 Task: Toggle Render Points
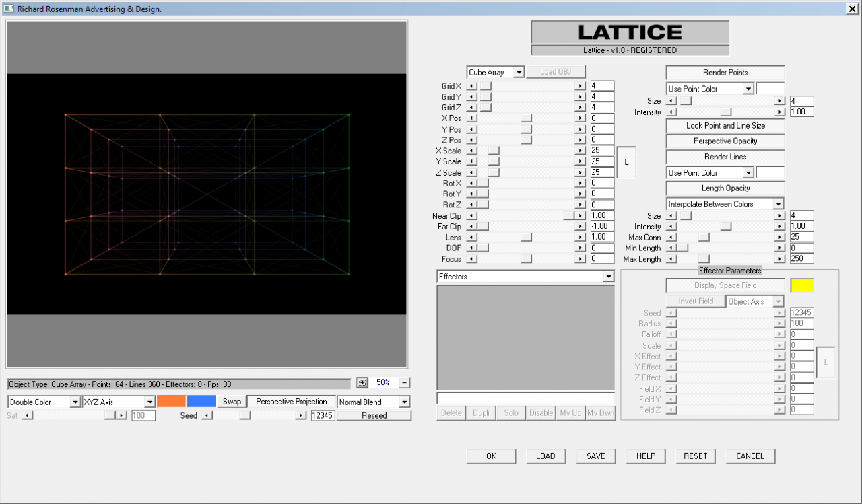click(725, 72)
